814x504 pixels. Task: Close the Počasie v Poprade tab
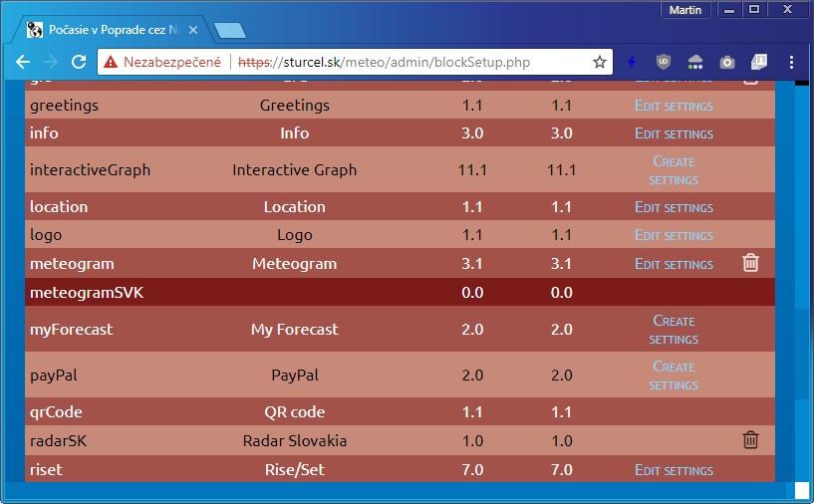click(x=193, y=30)
